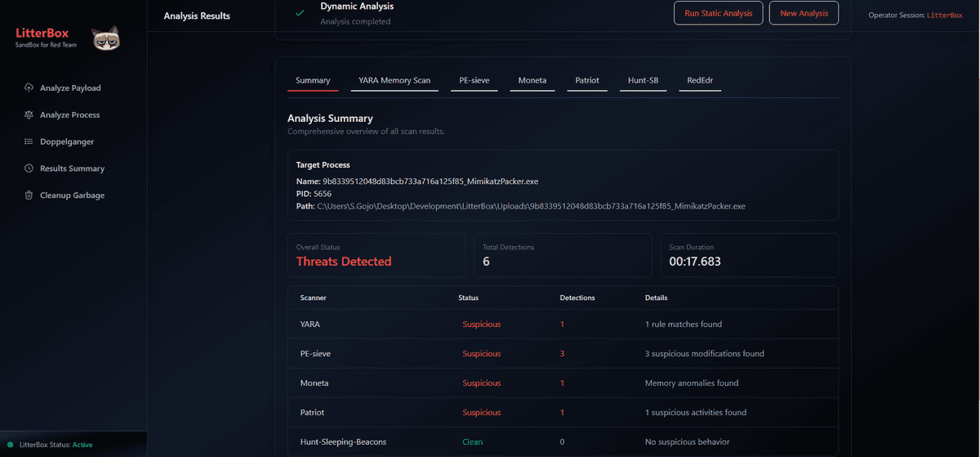The image size is (980, 457).
Task: Click the Threats Detected overall status
Action: click(x=344, y=262)
